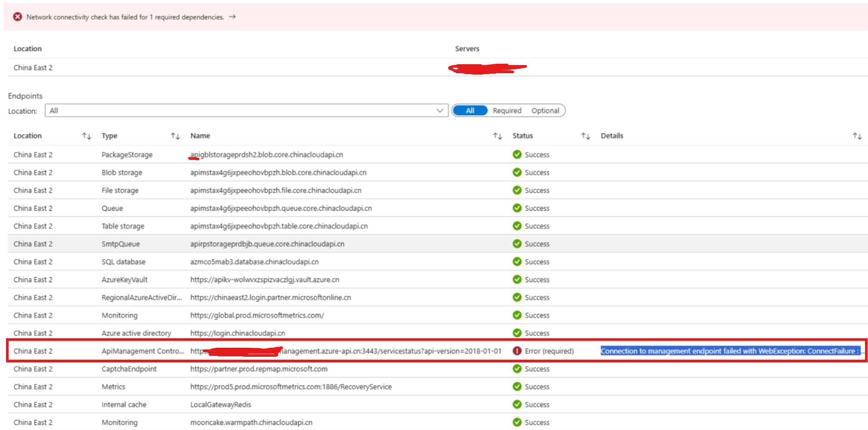The width and height of the screenshot is (868, 430).
Task: Click the arrow next to the connectivity failure message
Action: click(232, 17)
